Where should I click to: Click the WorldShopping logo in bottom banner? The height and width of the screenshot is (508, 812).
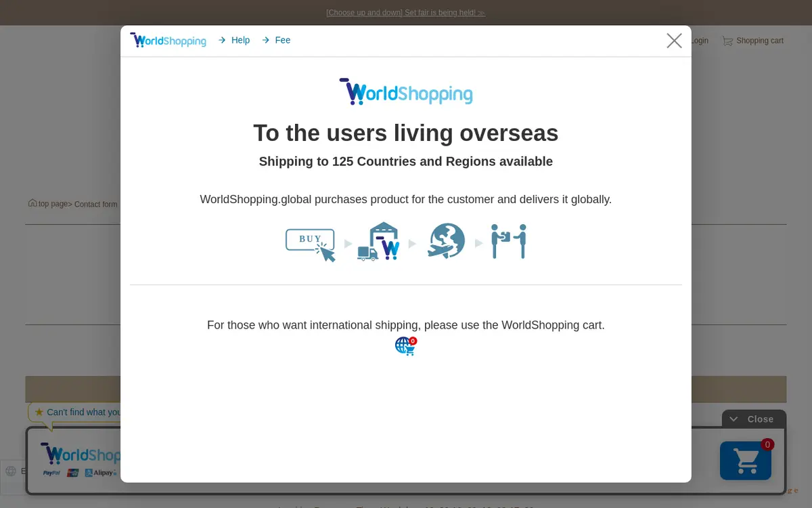(x=80, y=454)
